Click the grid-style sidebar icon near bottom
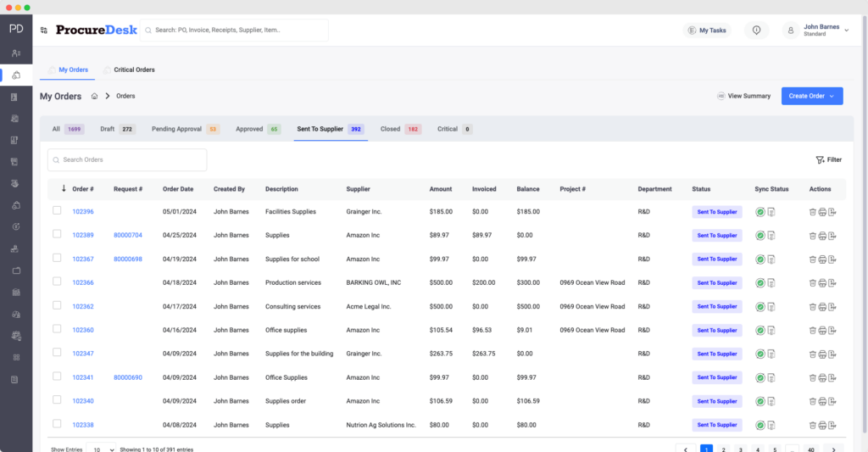 (x=16, y=358)
